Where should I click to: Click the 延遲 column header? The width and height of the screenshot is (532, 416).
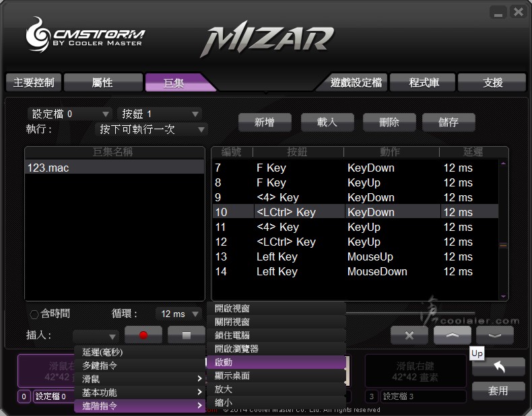[473, 152]
